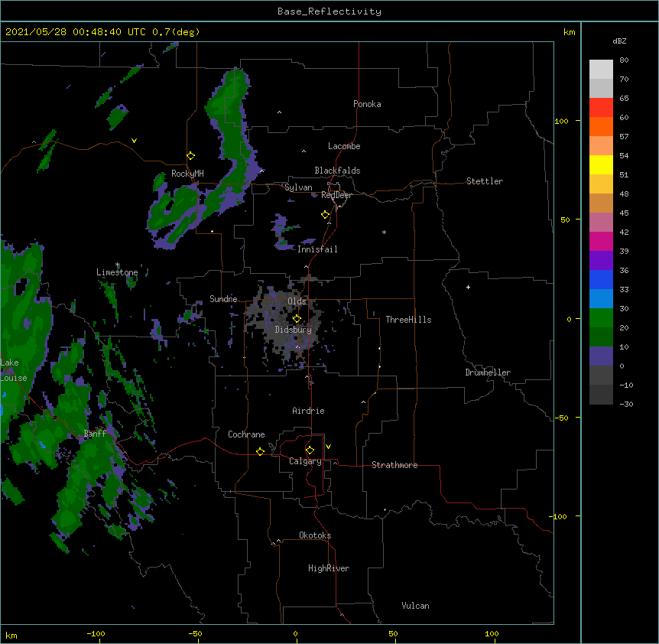
Task: Select the dark orange swatch below red
Action: 601,126
